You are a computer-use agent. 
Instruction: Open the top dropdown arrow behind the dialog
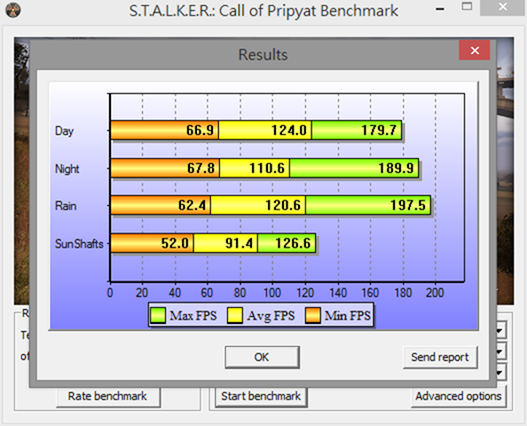pyautogui.click(x=501, y=330)
